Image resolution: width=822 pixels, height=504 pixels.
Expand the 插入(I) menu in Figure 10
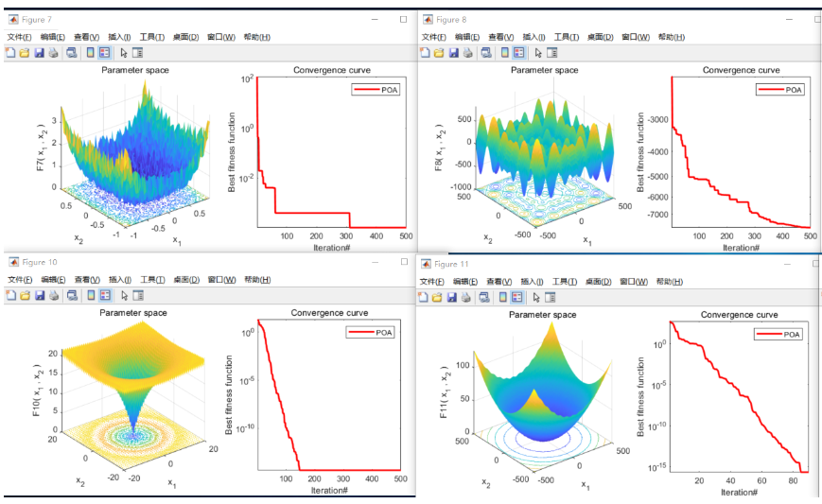pyautogui.click(x=120, y=280)
